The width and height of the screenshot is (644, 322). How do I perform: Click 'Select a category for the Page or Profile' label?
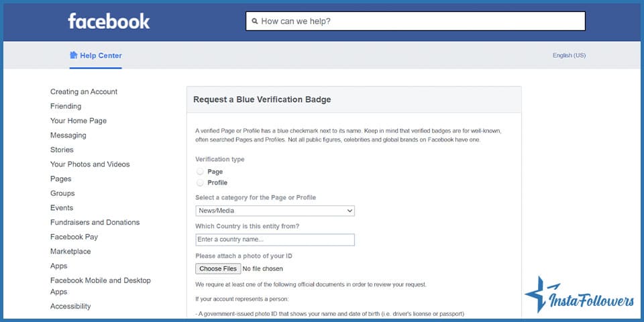pyautogui.click(x=256, y=197)
